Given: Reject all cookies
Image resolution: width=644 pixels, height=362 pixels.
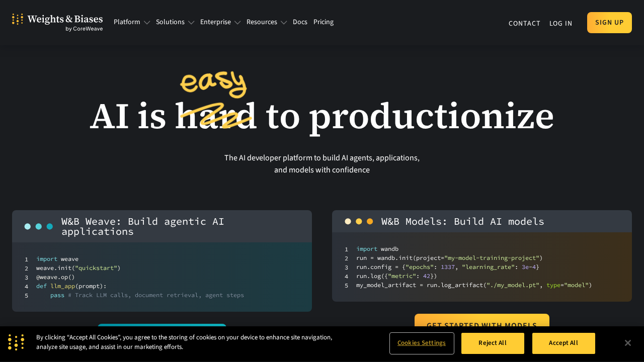Looking at the screenshot, I should click(493, 343).
